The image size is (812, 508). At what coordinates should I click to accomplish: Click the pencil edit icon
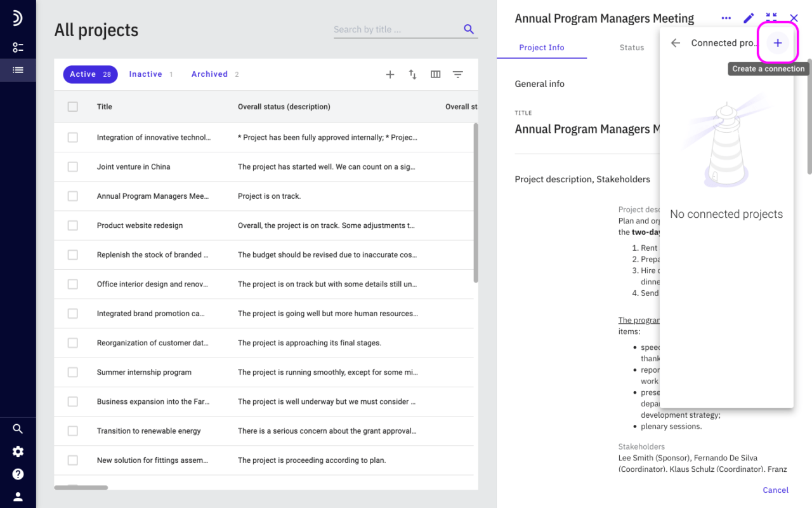pyautogui.click(x=749, y=18)
